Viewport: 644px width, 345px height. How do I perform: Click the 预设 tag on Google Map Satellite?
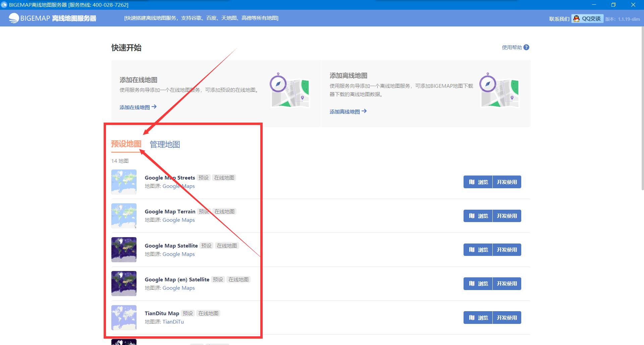tap(206, 246)
